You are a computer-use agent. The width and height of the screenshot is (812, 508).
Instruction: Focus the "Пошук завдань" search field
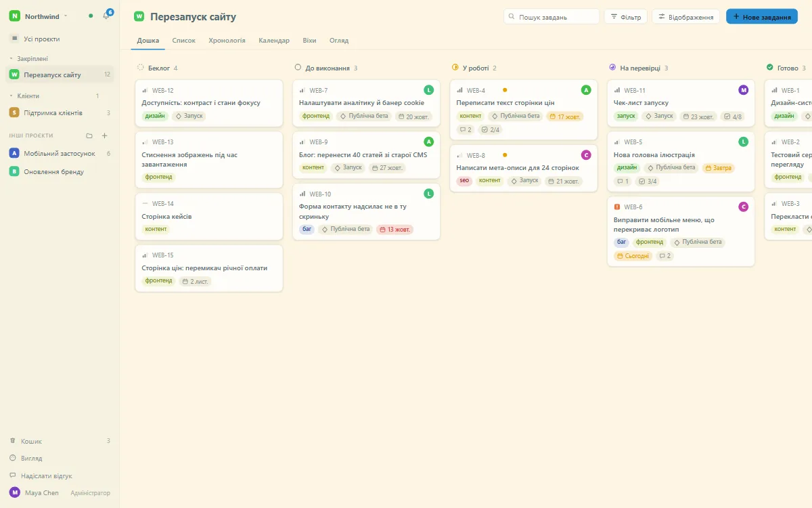551,17
